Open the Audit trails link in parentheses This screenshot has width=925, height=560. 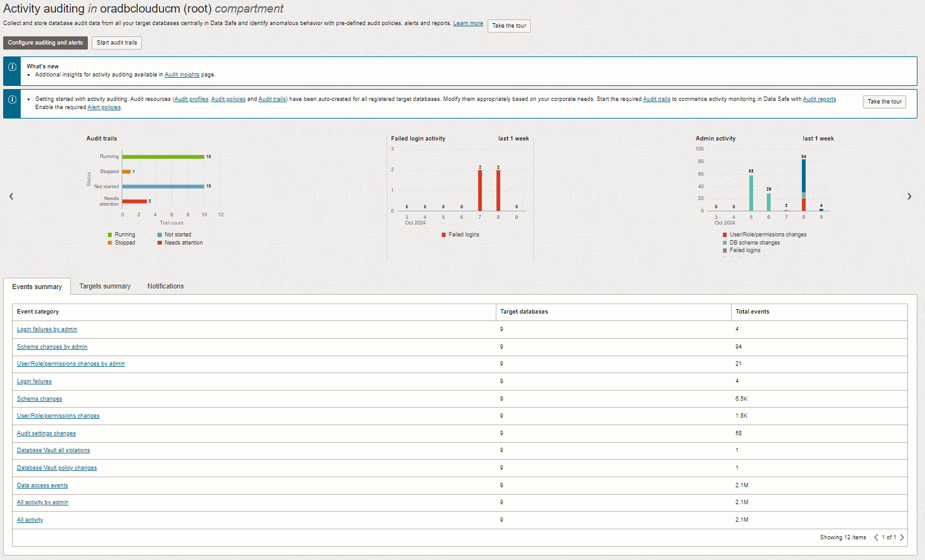(x=272, y=99)
